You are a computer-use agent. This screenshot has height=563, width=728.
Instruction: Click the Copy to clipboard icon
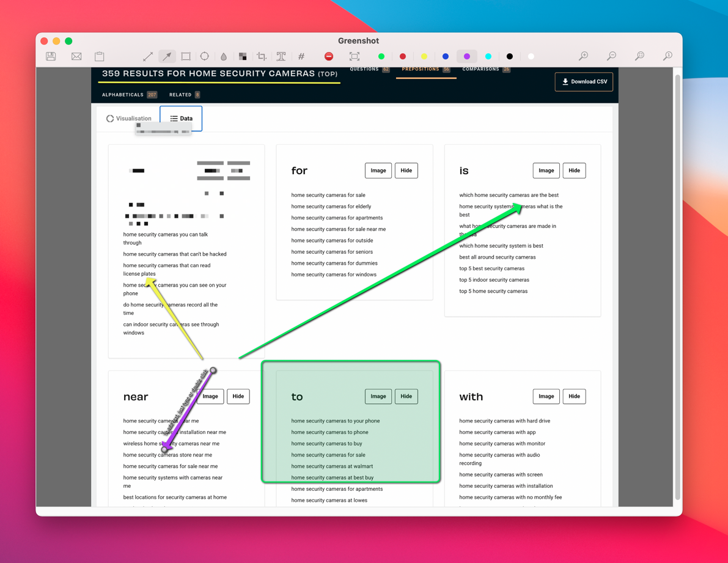pyautogui.click(x=100, y=57)
